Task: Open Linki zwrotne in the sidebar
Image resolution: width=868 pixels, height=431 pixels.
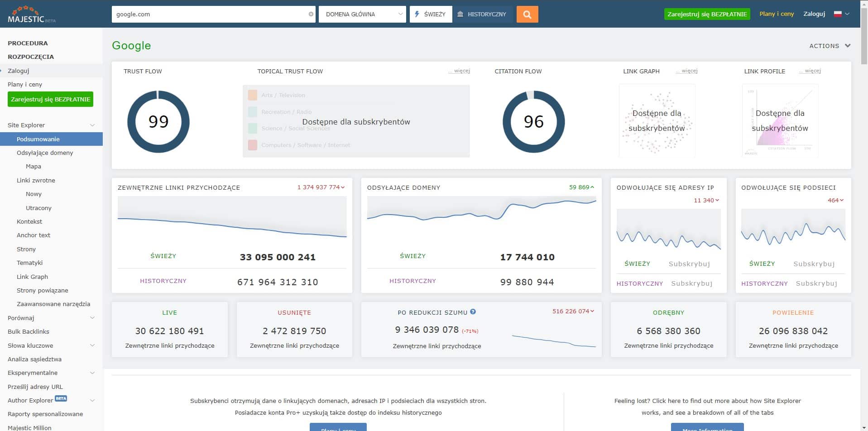Action: 36,180
